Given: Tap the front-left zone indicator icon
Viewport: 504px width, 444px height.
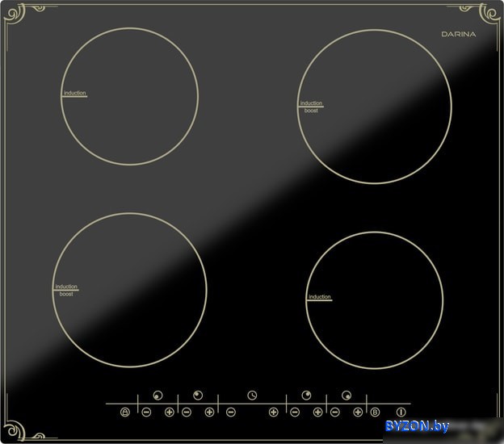Looking at the screenshot, I should [157, 396].
